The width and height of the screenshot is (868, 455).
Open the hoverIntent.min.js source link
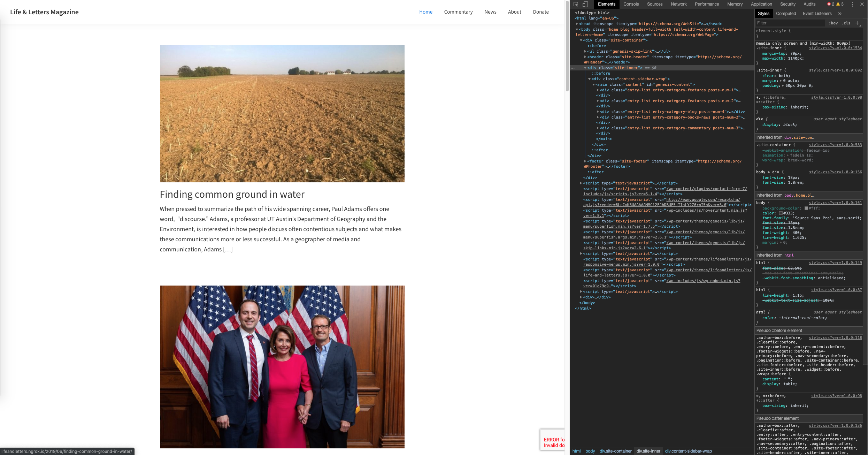[665, 213]
